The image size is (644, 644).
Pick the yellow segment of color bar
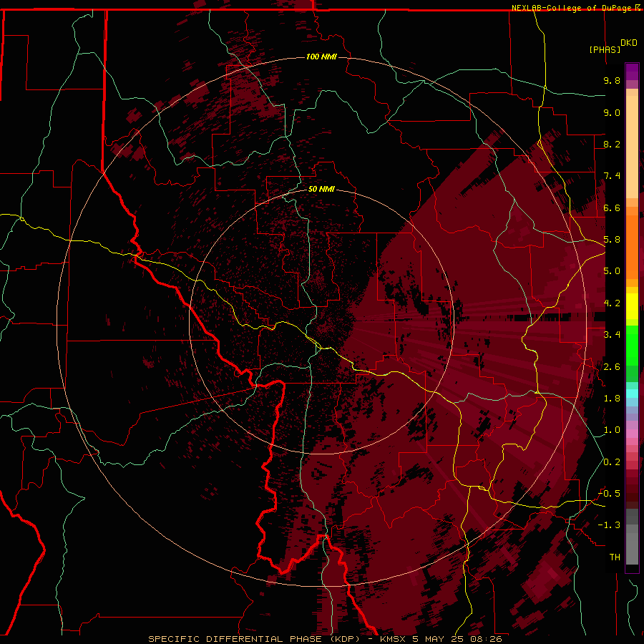tap(632, 306)
